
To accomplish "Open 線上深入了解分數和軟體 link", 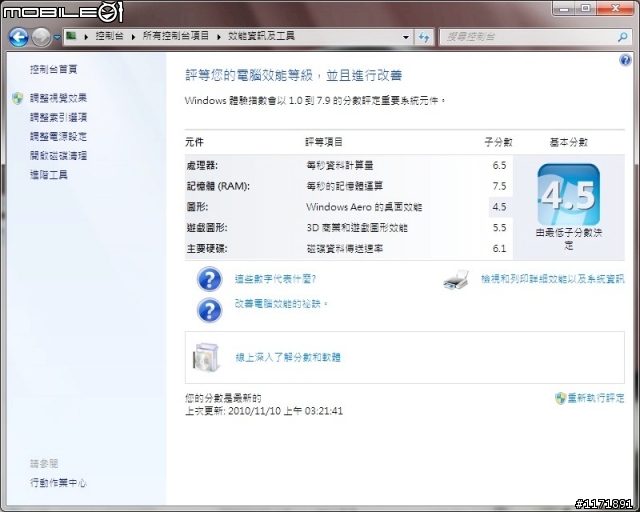I will pos(288,358).
